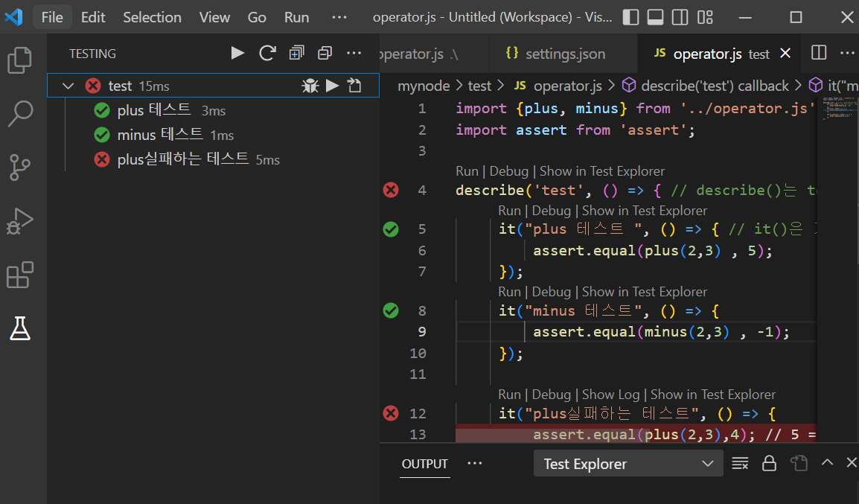The width and height of the screenshot is (859, 504).
Task: Open the hidden menus overflow in menu bar
Action: pos(339,17)
